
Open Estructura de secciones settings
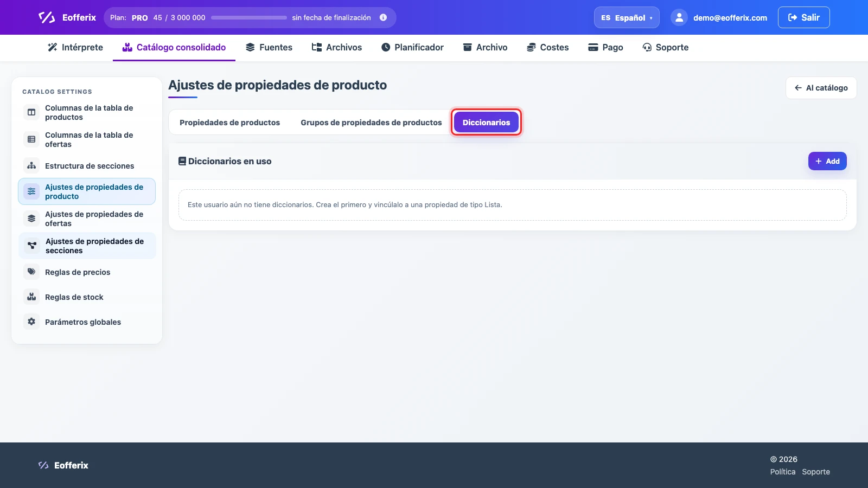point(87,165)
